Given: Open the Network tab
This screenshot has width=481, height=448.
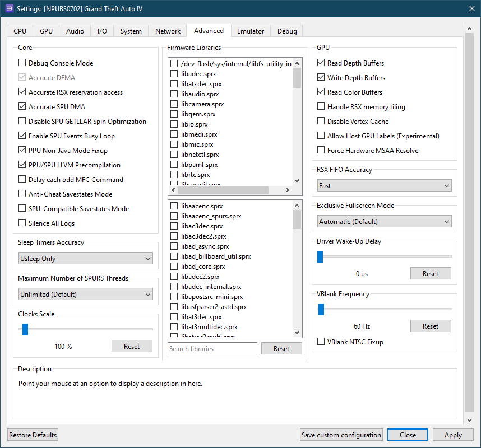Looking at the screenshot, I should [168, 31].
